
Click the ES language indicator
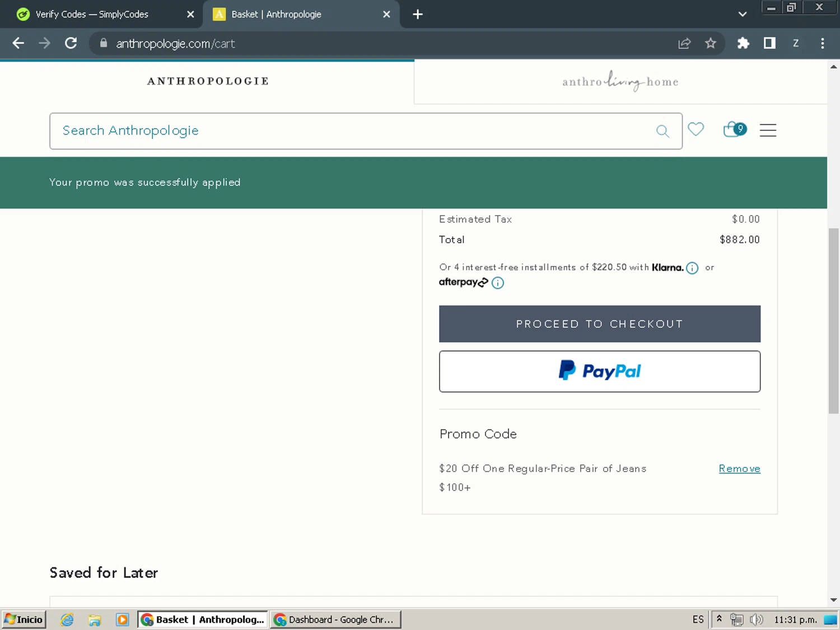[x=698, y=619]
